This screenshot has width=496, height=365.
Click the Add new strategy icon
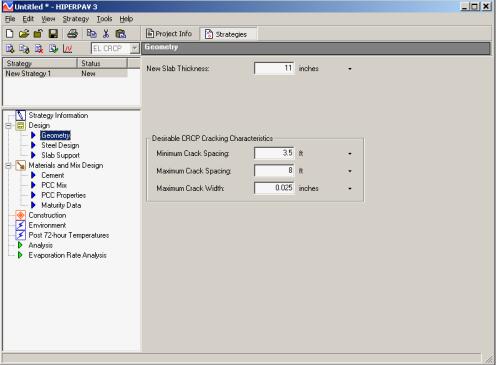pyautogui.click(x=10, y=49)
